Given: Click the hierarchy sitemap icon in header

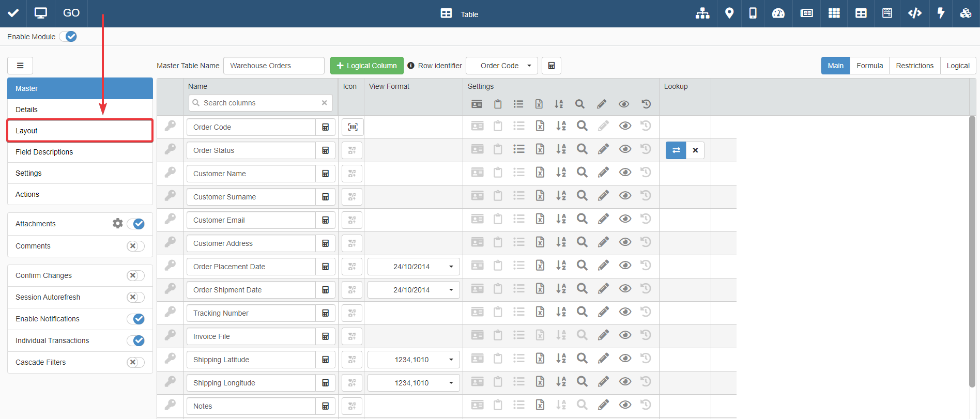Looking at the screenshot, I should coord(702,13).
